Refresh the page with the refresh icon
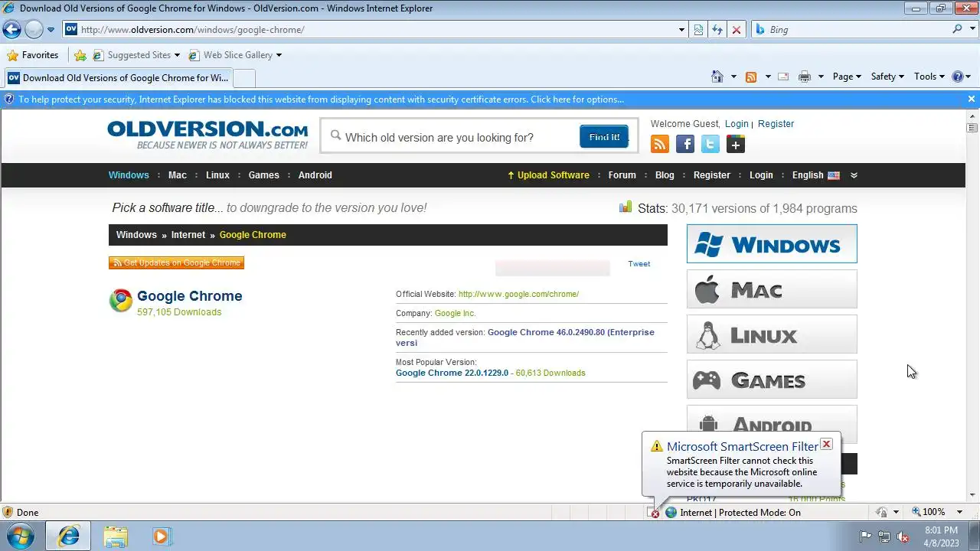 717,30
